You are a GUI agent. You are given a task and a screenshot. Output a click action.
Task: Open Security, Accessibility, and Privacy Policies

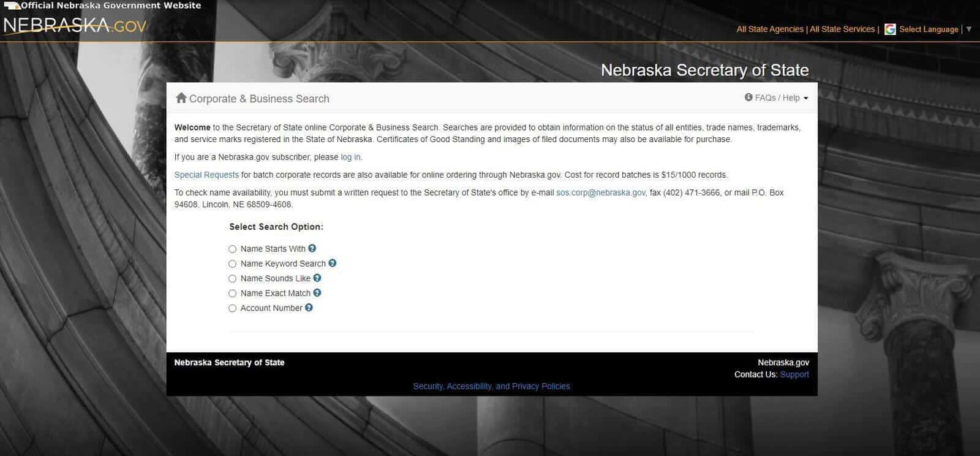491,386
